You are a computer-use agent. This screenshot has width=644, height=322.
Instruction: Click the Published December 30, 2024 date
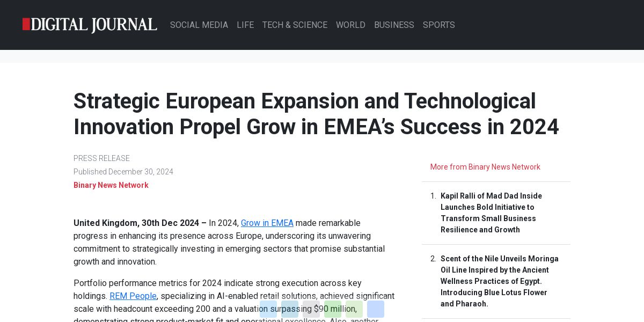point(123,172)
